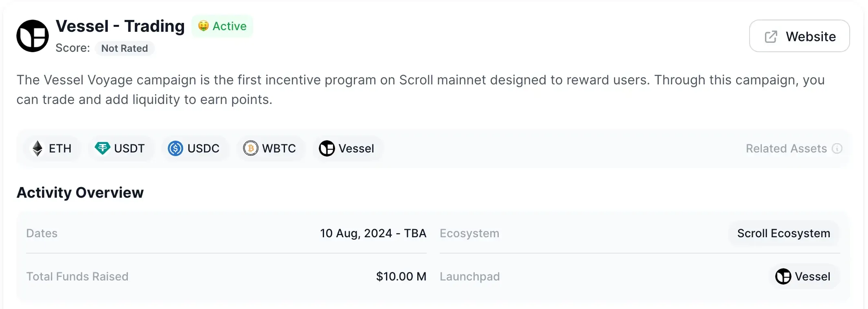
Task: Click the Vessel logo beside the title
Action: click(33, 36)
